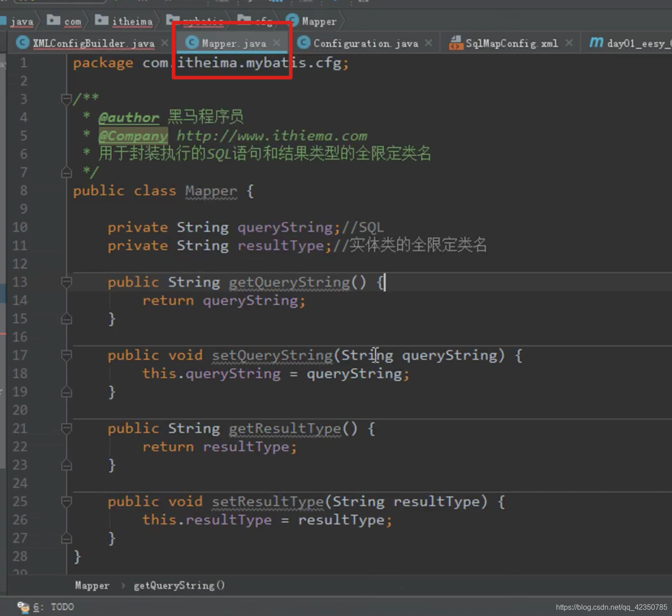
Task: Click 'this.resultType' on line 26
Action: [207, 520]
